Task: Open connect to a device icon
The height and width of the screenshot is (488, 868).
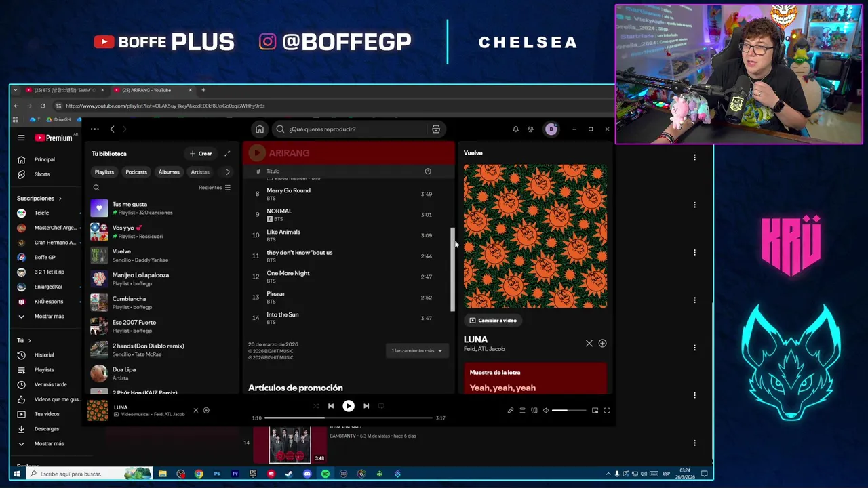Action: (534, 410)
